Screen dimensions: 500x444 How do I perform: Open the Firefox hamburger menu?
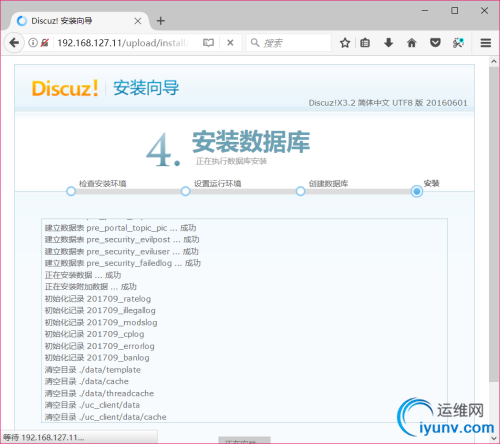(x=486, y=43)
